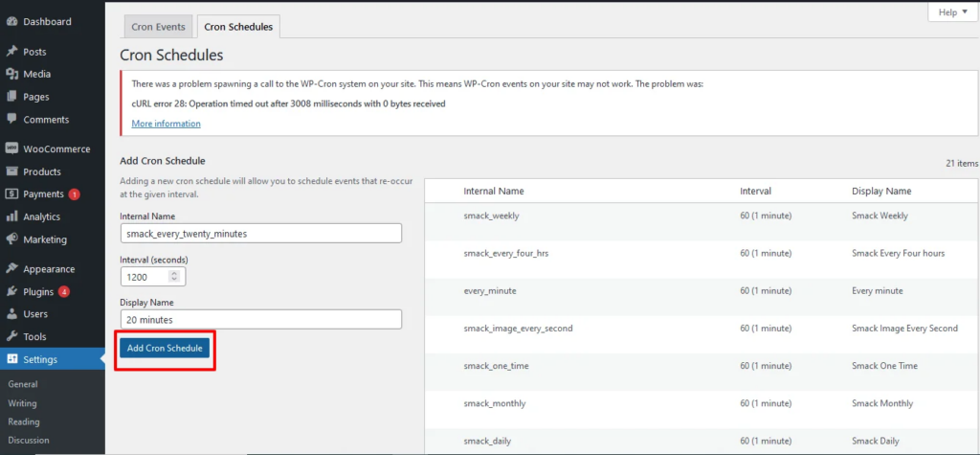Click interval value in smack_weekly row
The image size is (980, 455).
click(x=766, y=216)
